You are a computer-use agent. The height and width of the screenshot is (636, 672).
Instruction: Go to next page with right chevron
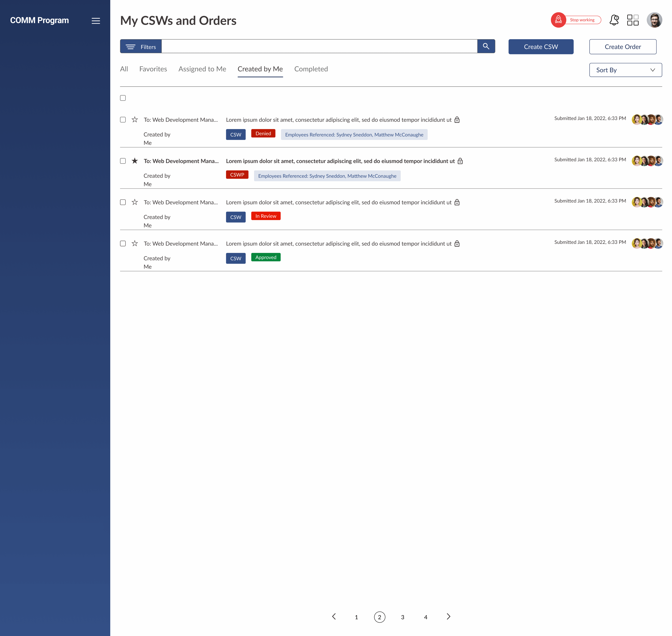448,617
